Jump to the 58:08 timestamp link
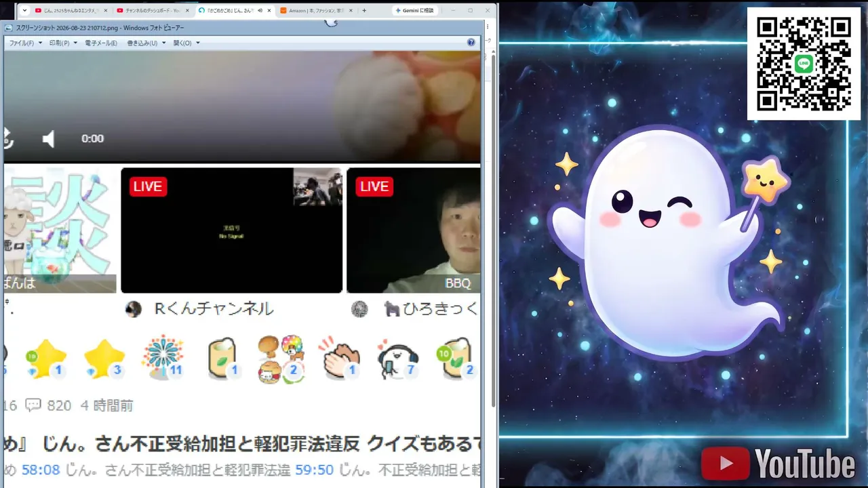Viewport: 868px width, 488px height. point(41,470)
